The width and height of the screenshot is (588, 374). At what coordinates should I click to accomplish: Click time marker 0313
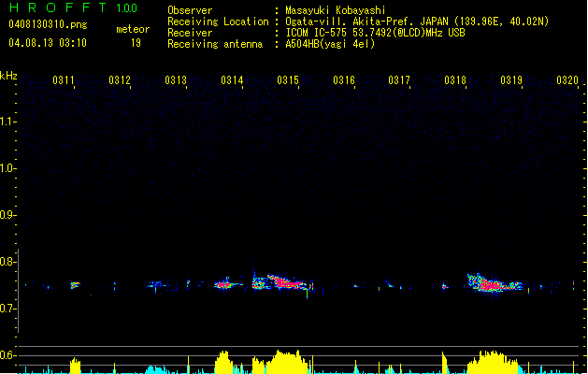point(176,80)
